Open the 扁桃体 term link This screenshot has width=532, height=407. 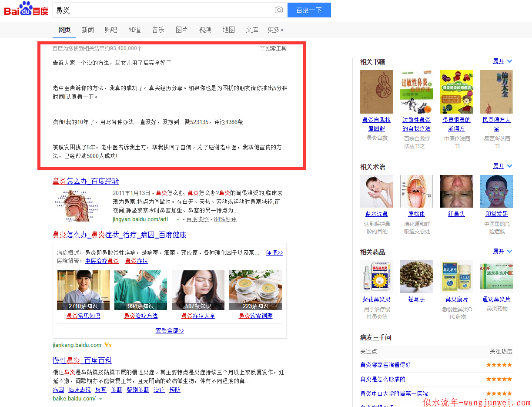pyautogui.click(x=416, y=214)
